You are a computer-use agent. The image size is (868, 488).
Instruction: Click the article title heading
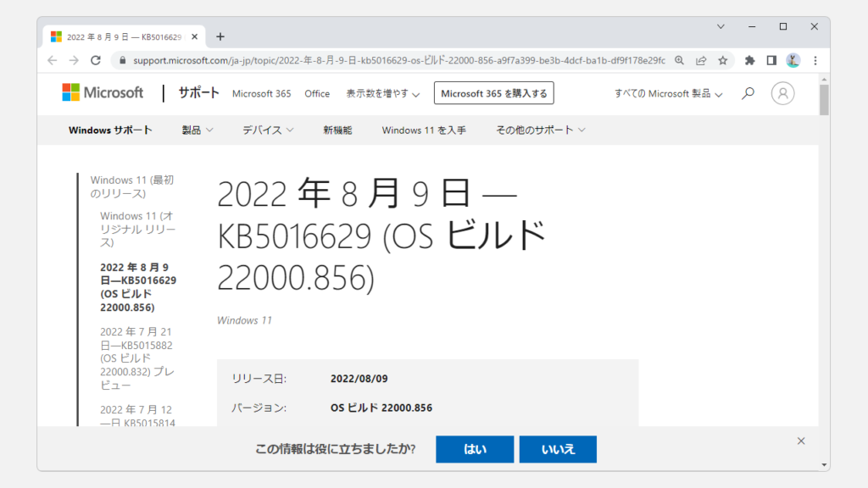pos(381,236)
